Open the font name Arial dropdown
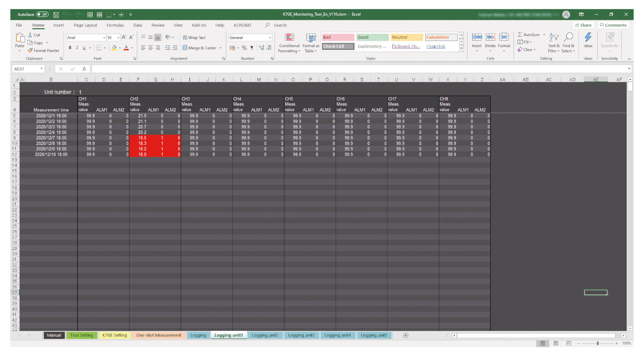644x355 pixels. click(x=104, y=38)
